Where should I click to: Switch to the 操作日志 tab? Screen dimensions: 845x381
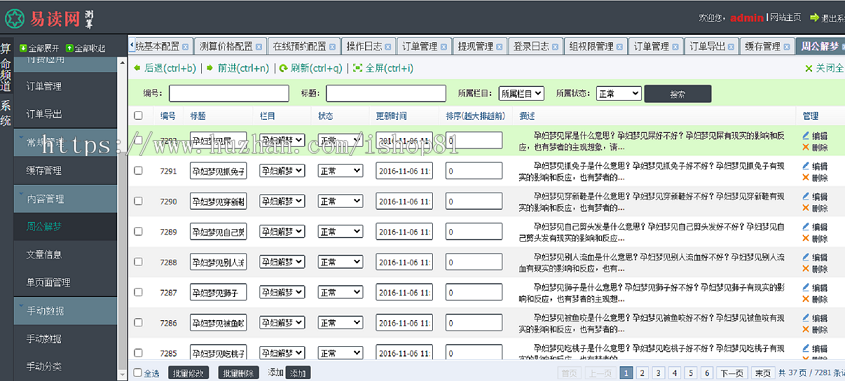click(x=369, y=46)
